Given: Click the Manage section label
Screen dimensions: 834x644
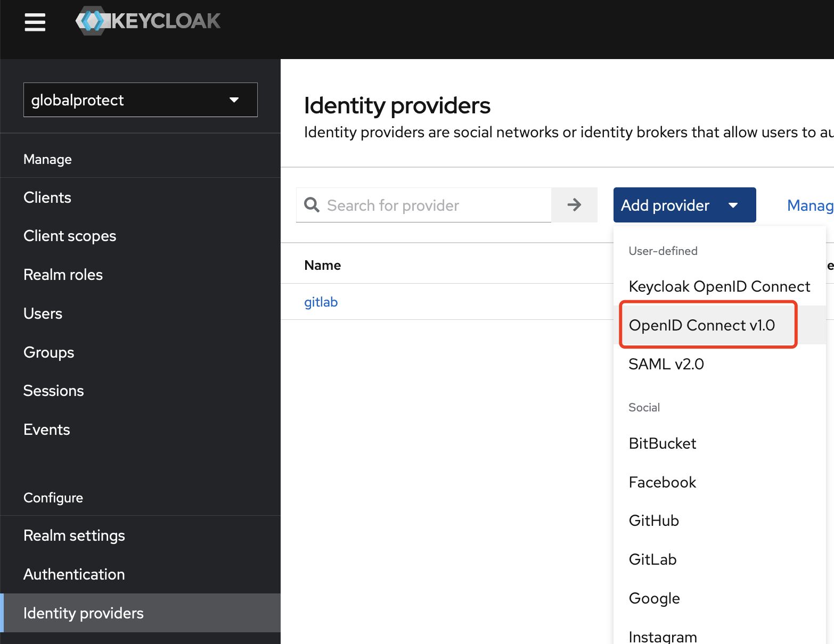Looking at the screenshot, I should click(47, 159).
